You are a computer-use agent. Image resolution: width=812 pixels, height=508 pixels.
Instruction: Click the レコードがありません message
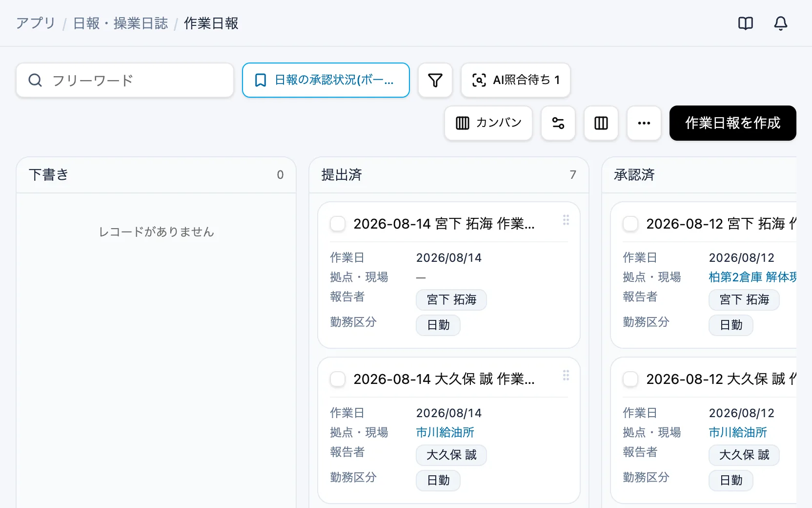click(156, 232)
